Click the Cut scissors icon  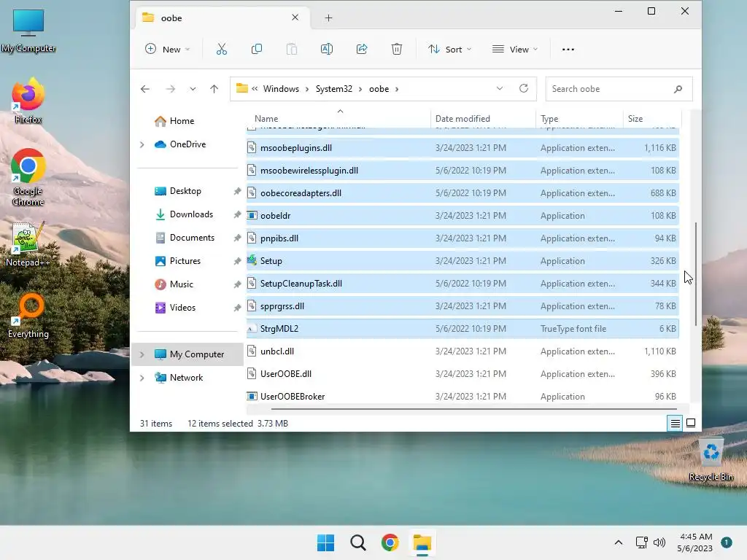click(222, 49)
